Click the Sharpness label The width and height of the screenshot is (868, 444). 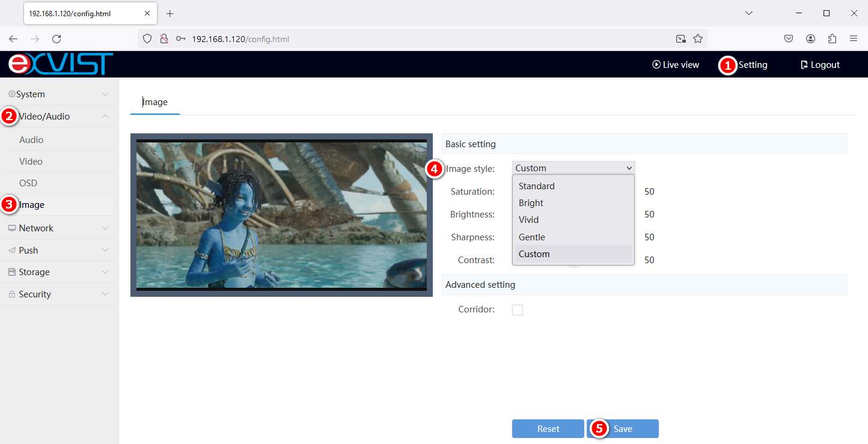coord(472,237)
